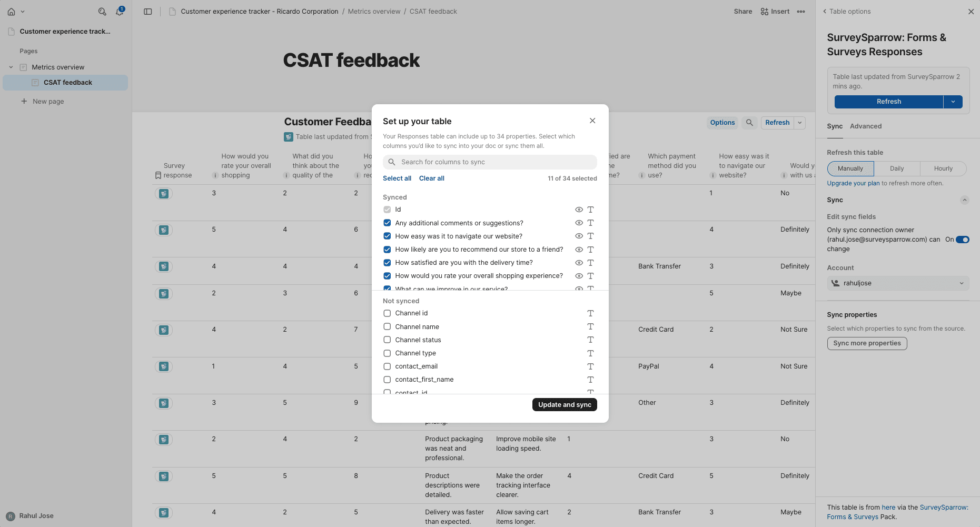Disable the edit sync fields toggle
980x527 pixels.
[x=962, y=240]
